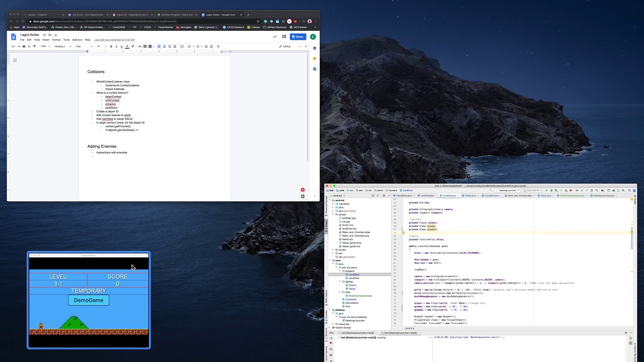Select LevelTwo in the project tree
644x362 pixels.
353,278
